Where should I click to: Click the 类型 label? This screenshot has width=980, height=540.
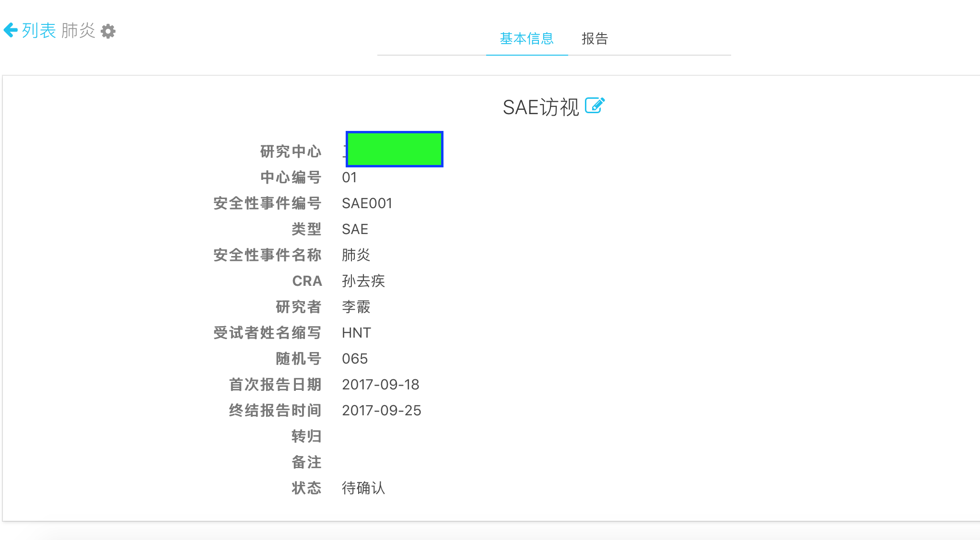click(306, 229)
